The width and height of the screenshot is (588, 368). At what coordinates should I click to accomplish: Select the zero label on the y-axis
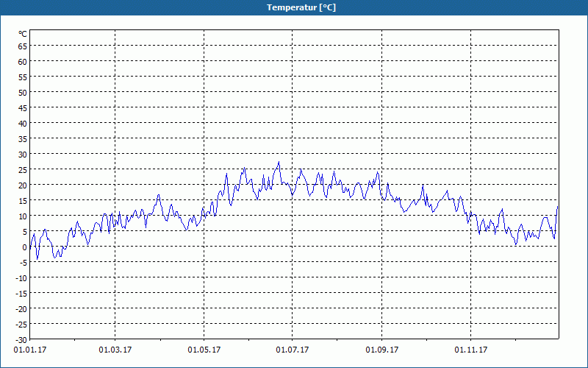[x=25, y=247]
